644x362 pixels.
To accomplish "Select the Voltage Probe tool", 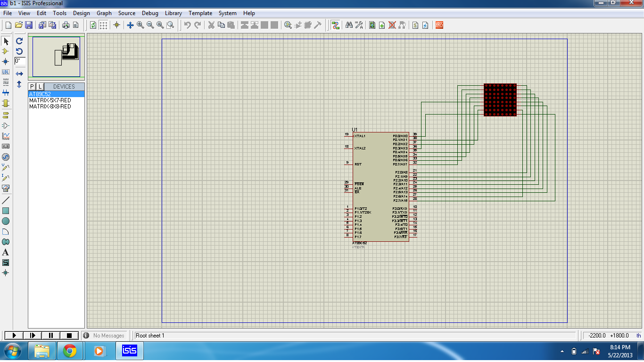I will [6, 167].
